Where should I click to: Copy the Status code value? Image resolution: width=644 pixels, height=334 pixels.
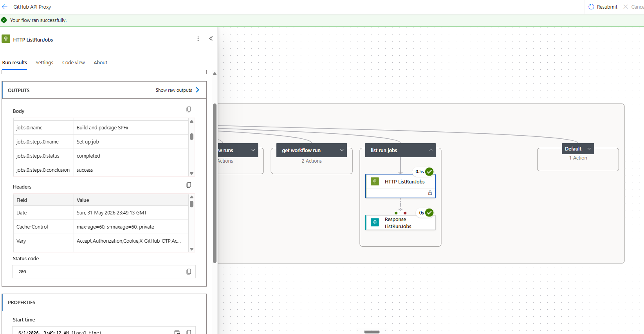(189, 272)
